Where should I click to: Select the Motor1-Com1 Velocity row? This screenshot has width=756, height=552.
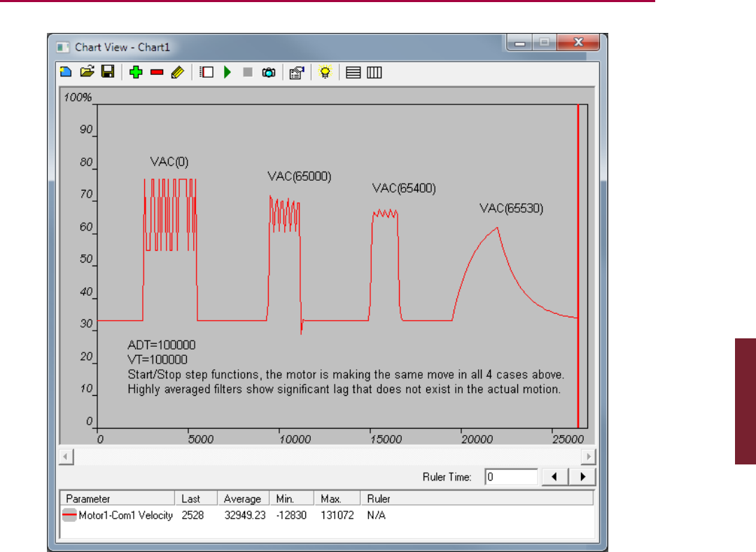click(327, 516)
